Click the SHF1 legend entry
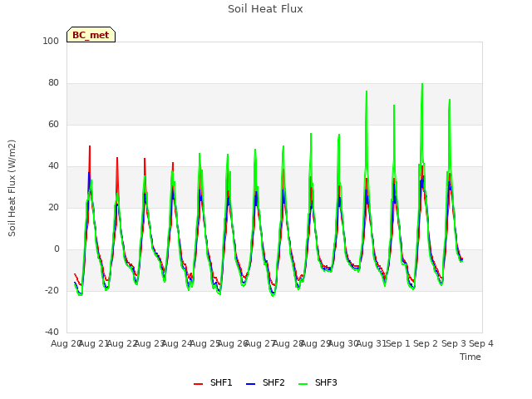Viewport: 532px width, 399px height. click(x=213, y=382)
